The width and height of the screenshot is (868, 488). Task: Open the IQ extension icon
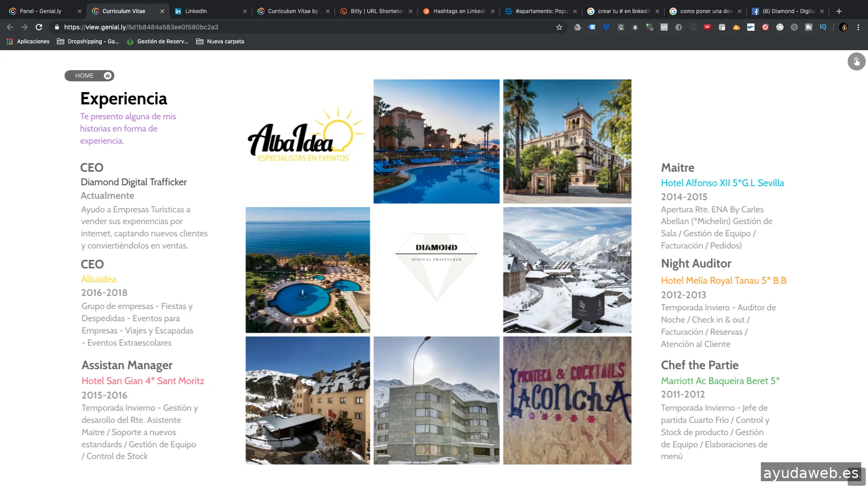coord(823,27)
